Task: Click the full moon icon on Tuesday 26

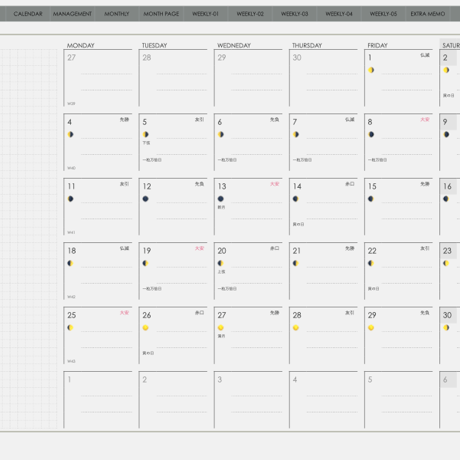Action: (145, 328)
